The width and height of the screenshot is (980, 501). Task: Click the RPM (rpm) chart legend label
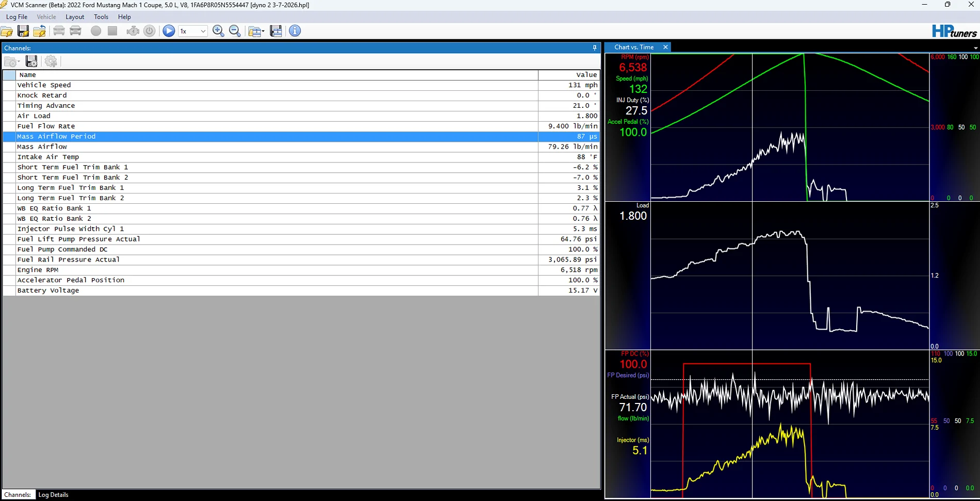[x=635, y=57]
